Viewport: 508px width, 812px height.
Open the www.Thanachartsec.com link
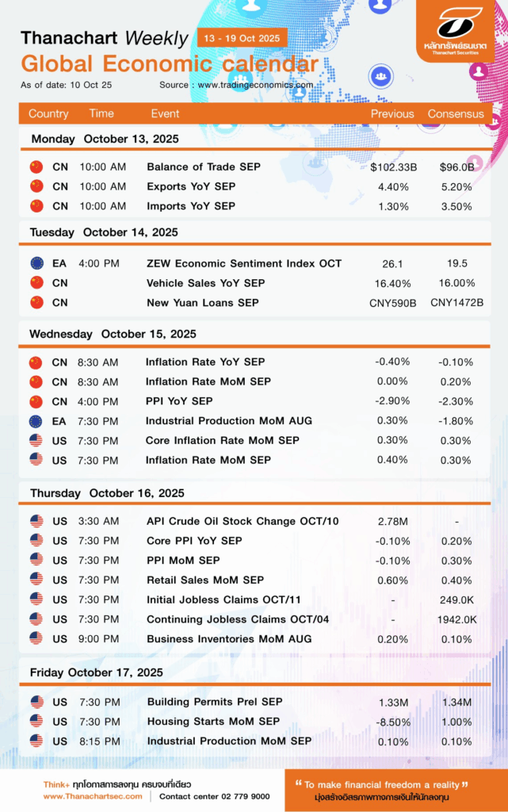pyautogui.click(x=93, y=796)
